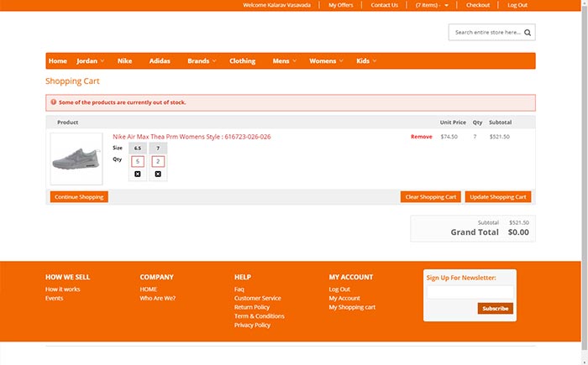The image size is (588, 365).
Task: Click the Clear Shopping Cart button
Action: click(x=430, y=196)
